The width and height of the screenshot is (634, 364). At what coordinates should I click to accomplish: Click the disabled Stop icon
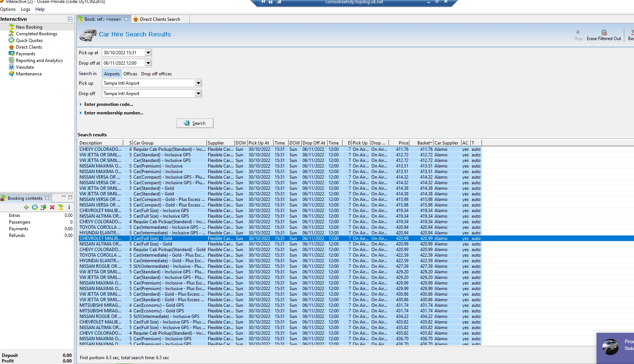pyautogui.click(x=578, y=32)
